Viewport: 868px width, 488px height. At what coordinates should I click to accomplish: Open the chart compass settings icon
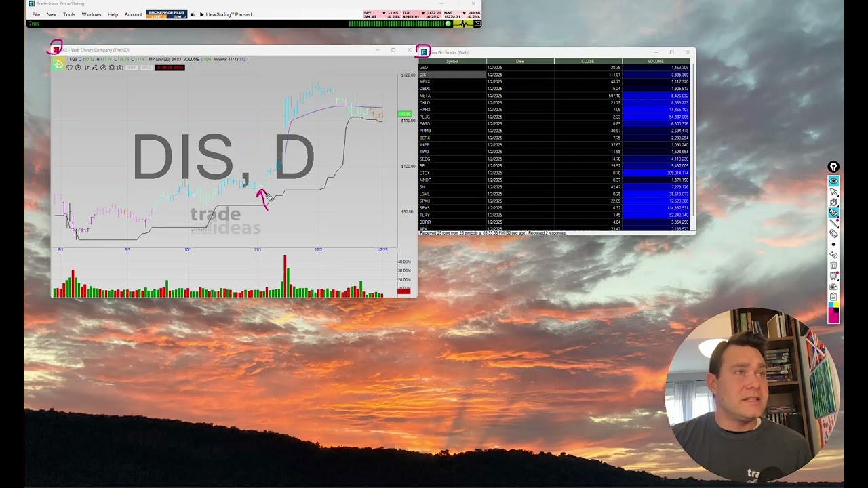(103, 68)
